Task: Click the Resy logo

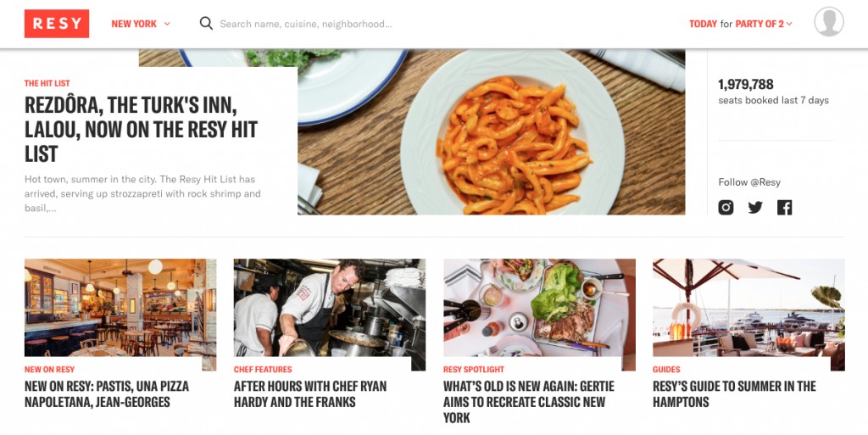Action: (57, 24)
